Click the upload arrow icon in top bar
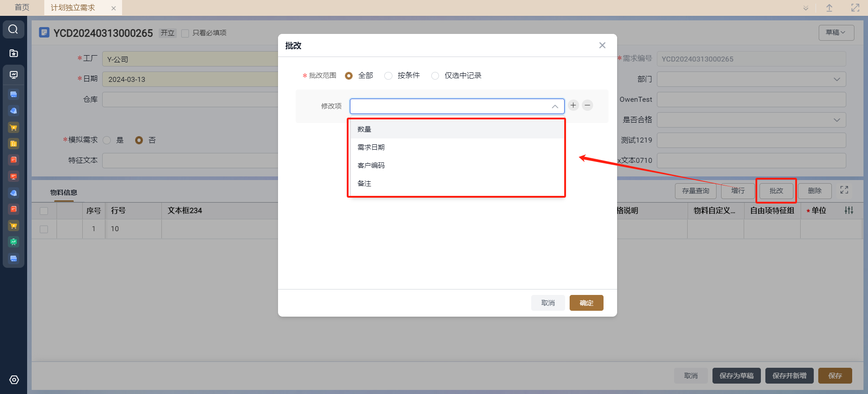This screenshot has height=394, width=868. (x=829, y=8)
